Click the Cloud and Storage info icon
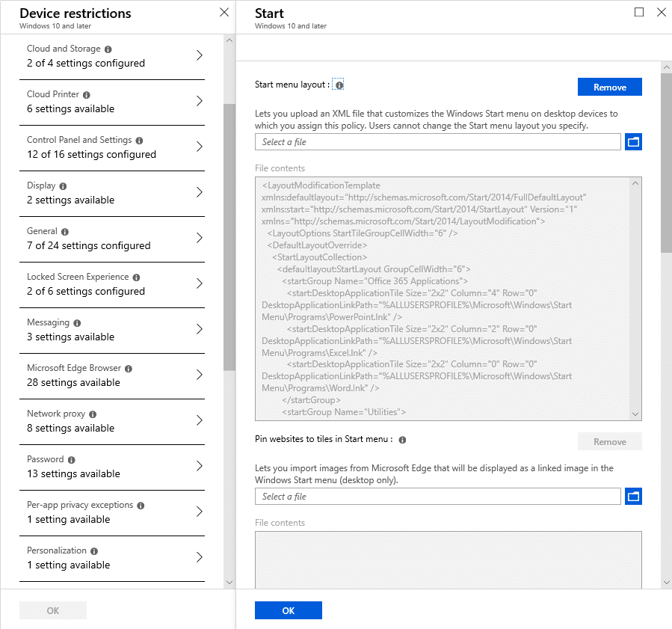 click(x=108, y=49)
